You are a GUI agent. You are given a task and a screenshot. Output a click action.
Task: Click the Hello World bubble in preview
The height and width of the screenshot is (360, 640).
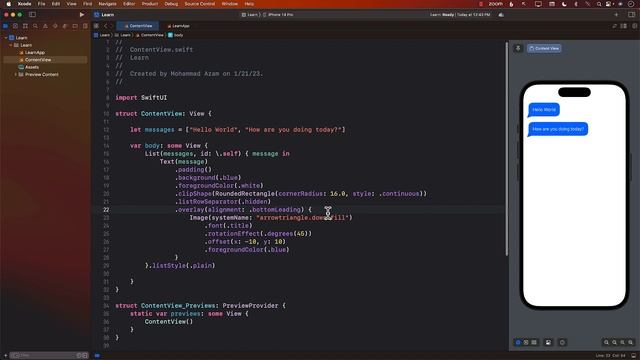pos(544,110)
